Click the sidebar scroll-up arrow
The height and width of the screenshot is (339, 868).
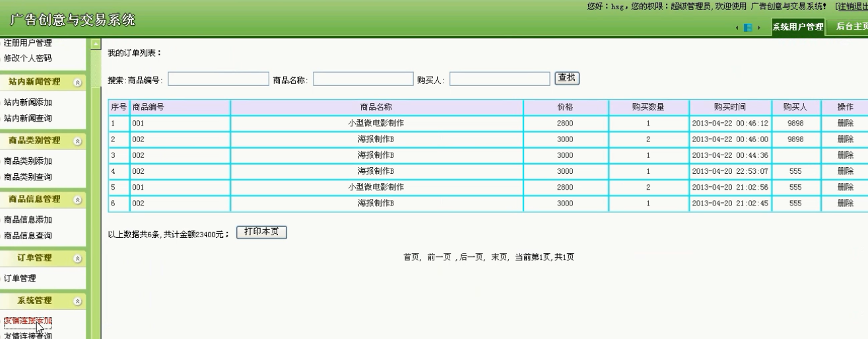tap(95, 44)
